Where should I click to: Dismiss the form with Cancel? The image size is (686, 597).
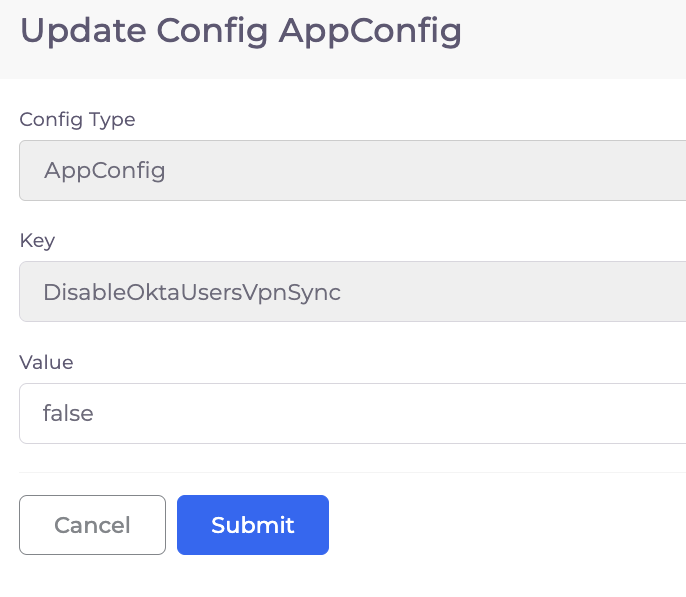92,525
